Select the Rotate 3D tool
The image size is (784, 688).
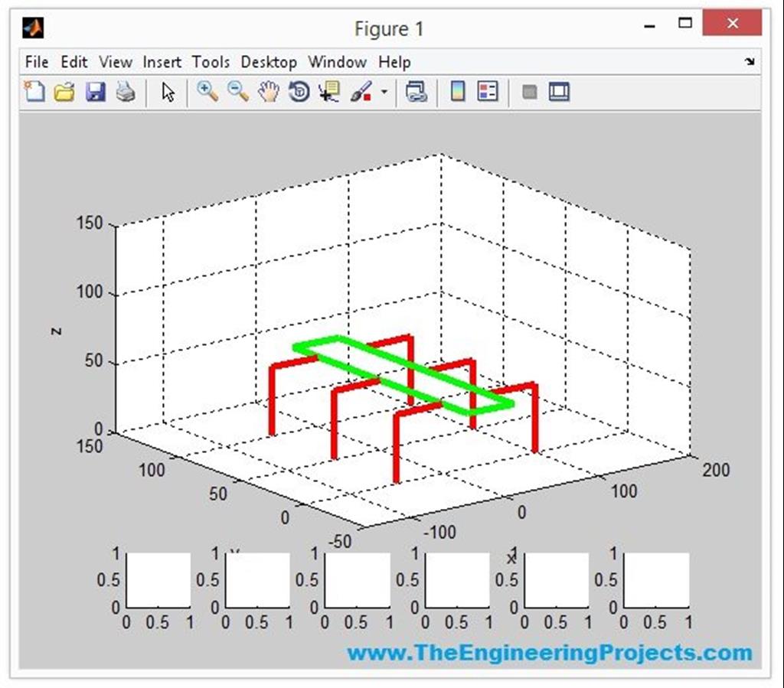[x=297, y=91]
